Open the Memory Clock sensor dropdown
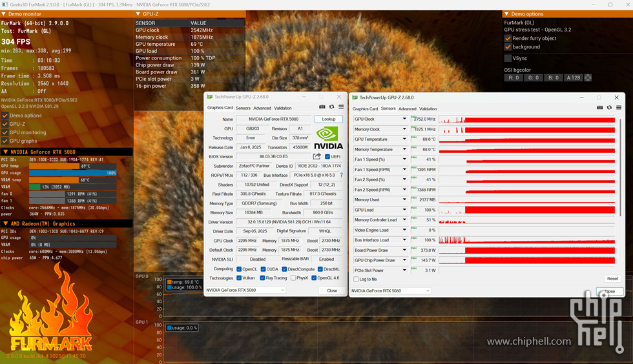 404,129
